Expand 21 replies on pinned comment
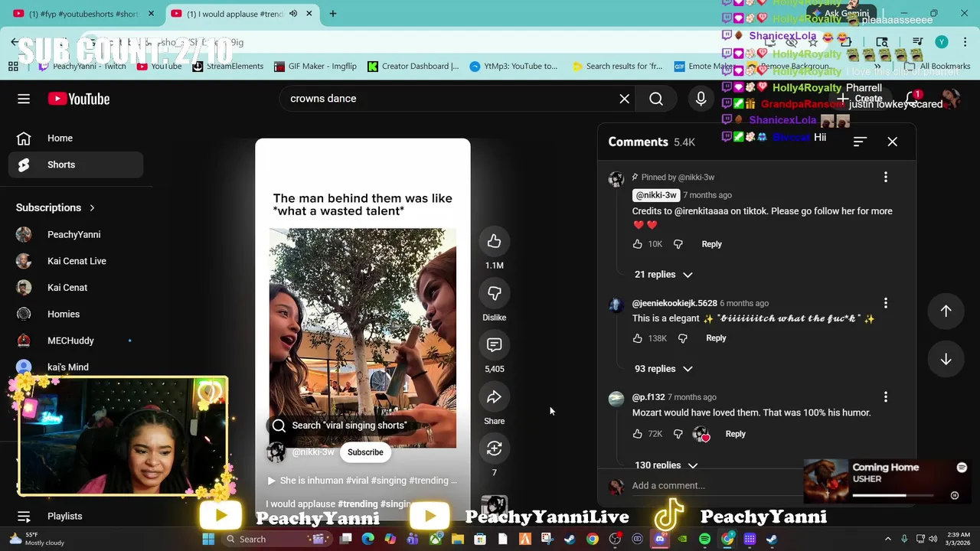The width and height of the screenshot is (980, 551). [663, 275]
